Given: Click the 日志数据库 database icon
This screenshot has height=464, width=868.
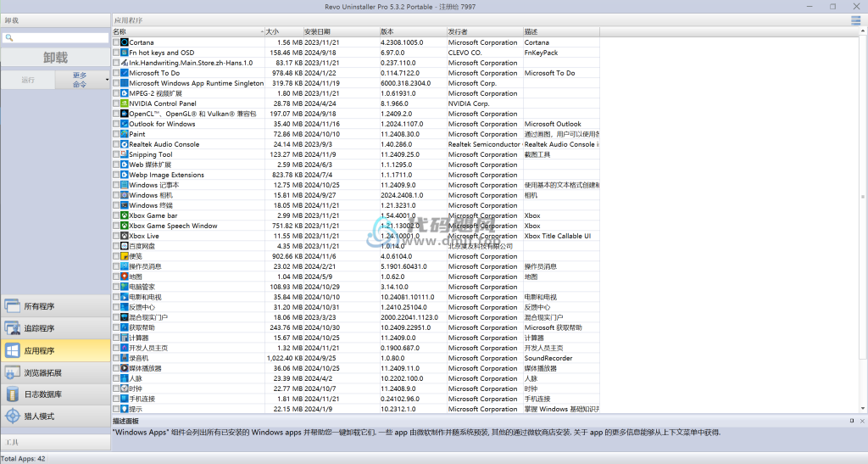Looking at the screenshot, I should point(12,394).
